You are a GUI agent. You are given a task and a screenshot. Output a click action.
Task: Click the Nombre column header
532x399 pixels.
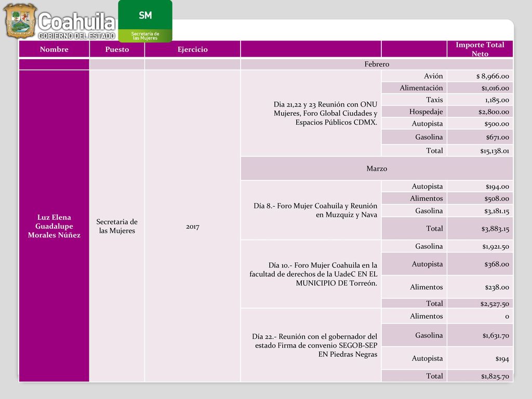tap(54, 49)
